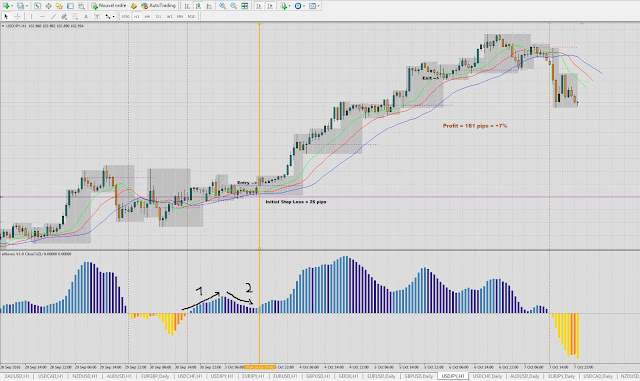Zoom out of the chart
This screenshot has height=381, width=640.
(233, 6)
